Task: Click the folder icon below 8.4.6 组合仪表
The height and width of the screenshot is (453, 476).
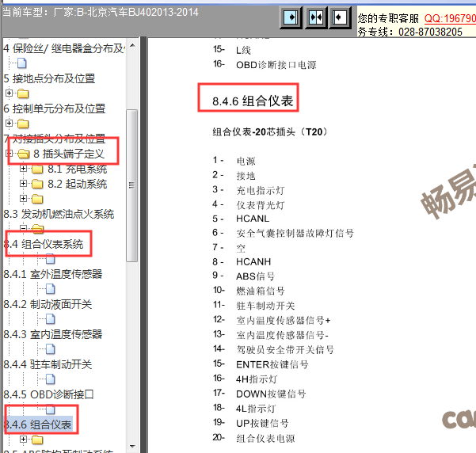Action: click(x=37, y=440)
